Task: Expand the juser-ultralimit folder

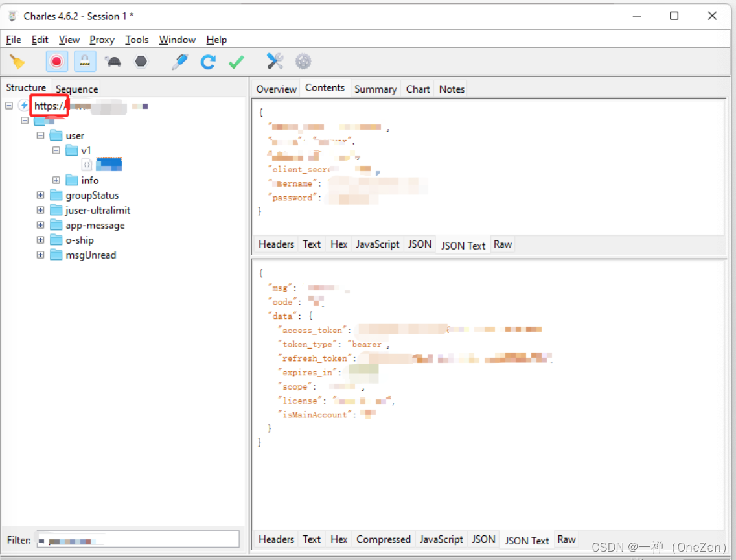Action: click(40, 210)
